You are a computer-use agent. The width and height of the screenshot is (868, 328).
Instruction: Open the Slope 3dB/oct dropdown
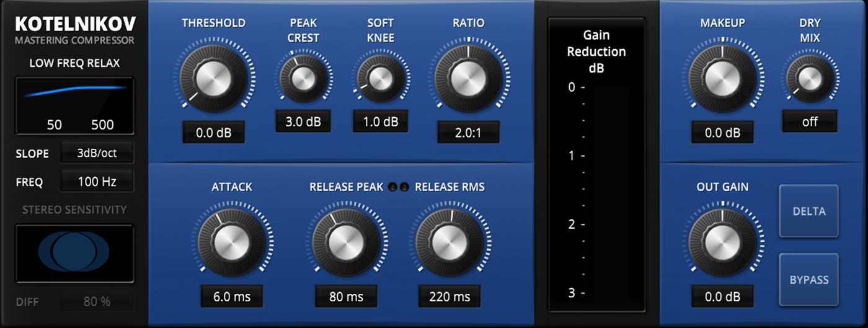97,154
